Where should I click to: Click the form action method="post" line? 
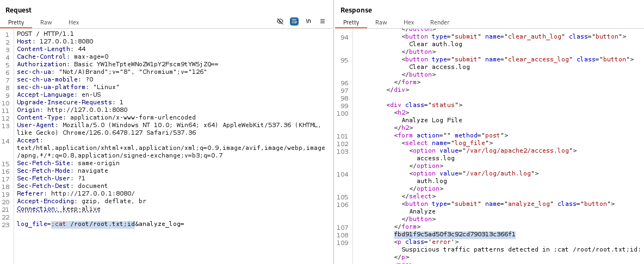coord(451,135)
